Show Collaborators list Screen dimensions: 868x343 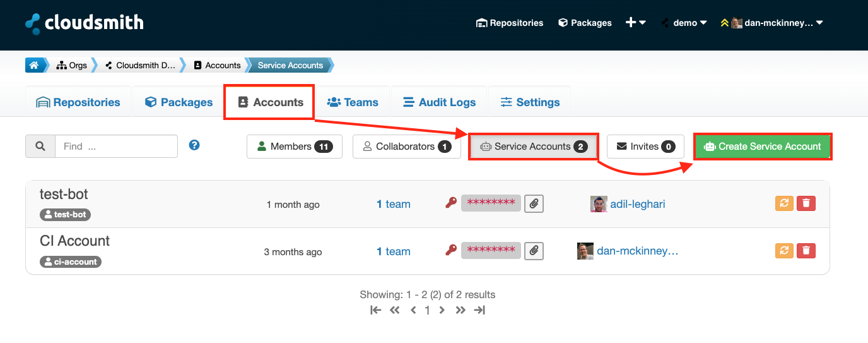point(407,147)
